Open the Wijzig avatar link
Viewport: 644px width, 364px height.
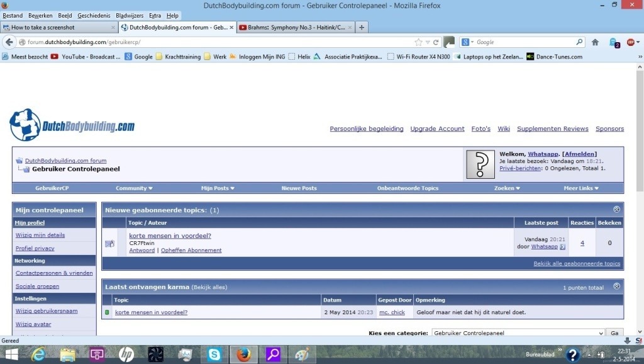33,324
